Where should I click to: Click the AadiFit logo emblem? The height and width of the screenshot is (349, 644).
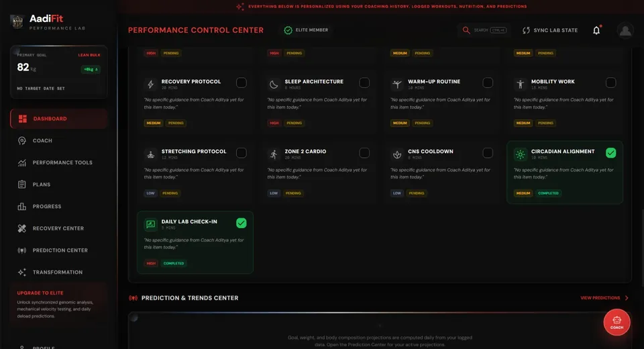point(17,21)
